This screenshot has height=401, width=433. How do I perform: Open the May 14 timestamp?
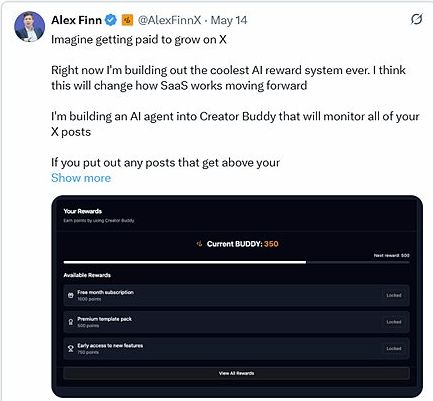229,20
